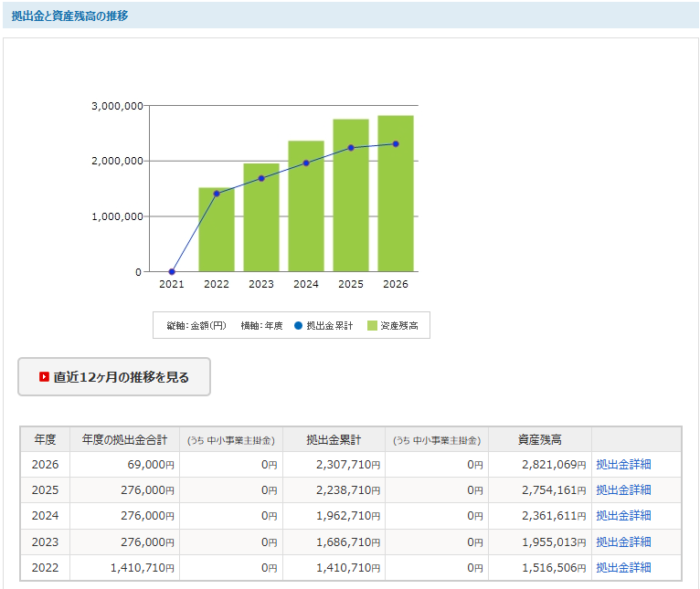
Task: Click the 資産残高 column header
Action: click(540, 439)
